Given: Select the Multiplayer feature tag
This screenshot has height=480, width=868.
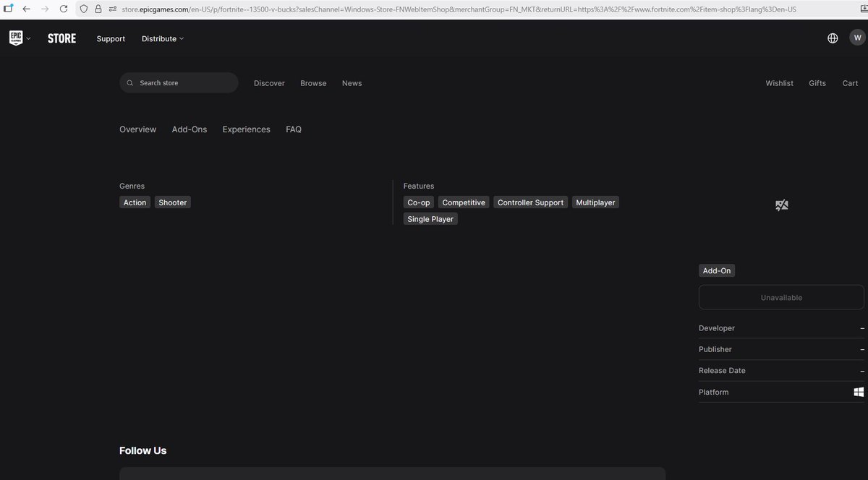Looking at the screenshot, I should tap(595, 202).
